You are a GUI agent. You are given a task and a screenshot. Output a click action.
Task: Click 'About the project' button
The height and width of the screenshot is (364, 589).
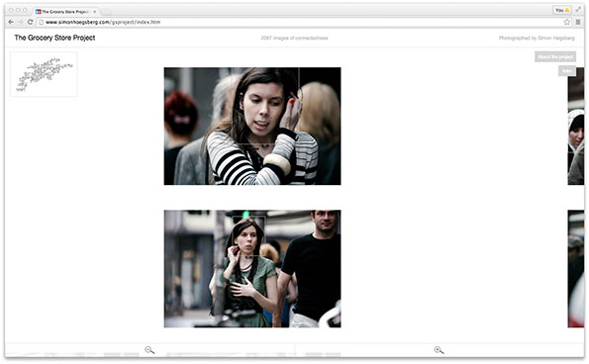(x=555, y=57)
